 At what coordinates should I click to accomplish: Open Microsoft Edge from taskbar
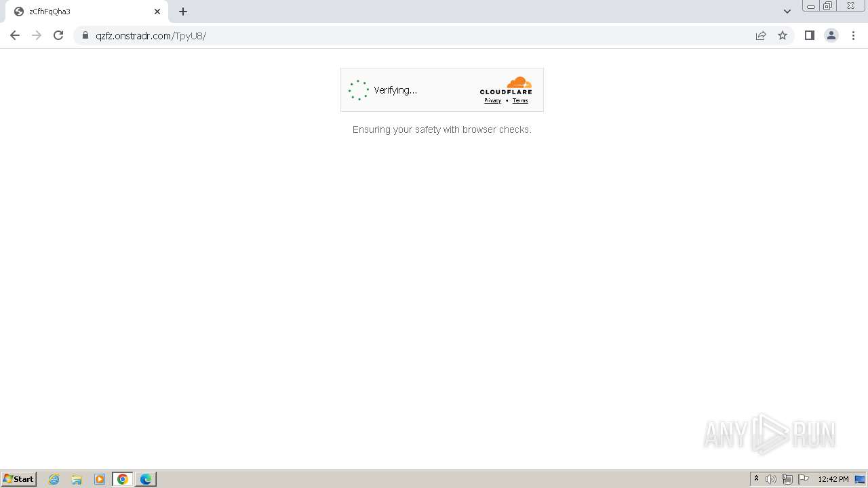click(x=146, y=479)
